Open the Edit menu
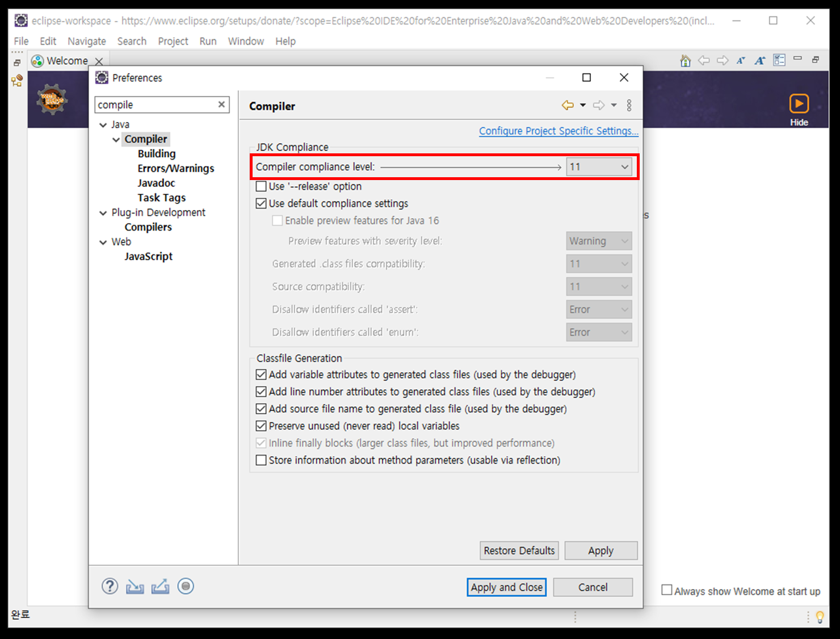Viewport: 840px width, 639px height. point(48,41)
